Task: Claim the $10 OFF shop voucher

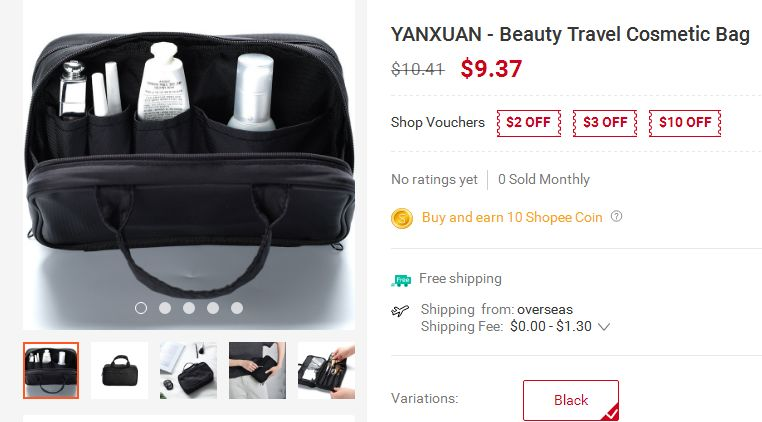Action: coord(685,123)
